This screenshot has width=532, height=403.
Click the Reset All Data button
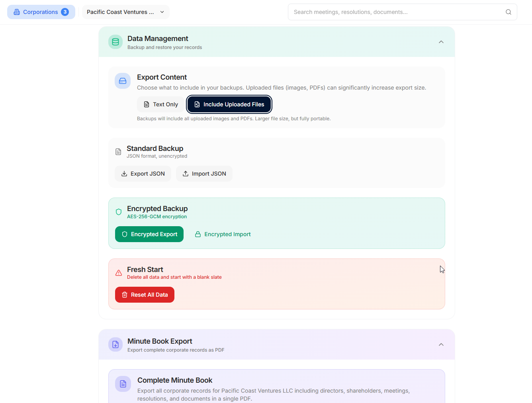point(145,295)
